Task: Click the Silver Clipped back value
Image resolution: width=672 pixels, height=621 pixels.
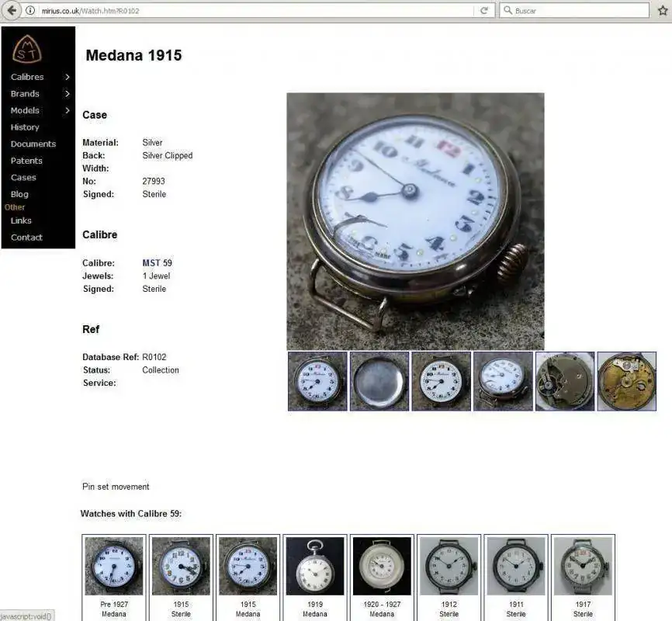Action: (x=168, y=155)
